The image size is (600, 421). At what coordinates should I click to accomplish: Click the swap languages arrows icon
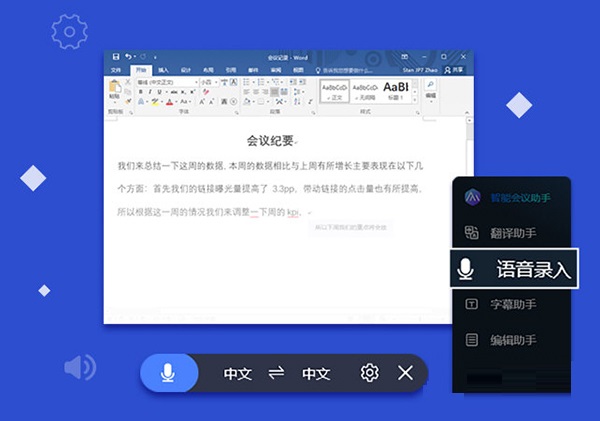277,373
